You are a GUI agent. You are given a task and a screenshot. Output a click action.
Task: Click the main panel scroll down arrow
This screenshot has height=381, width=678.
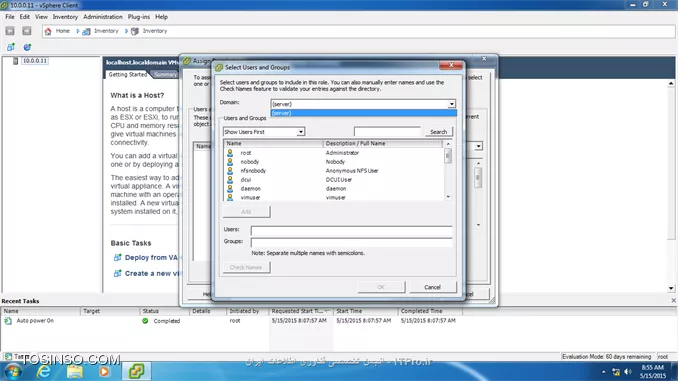(671, 288)
